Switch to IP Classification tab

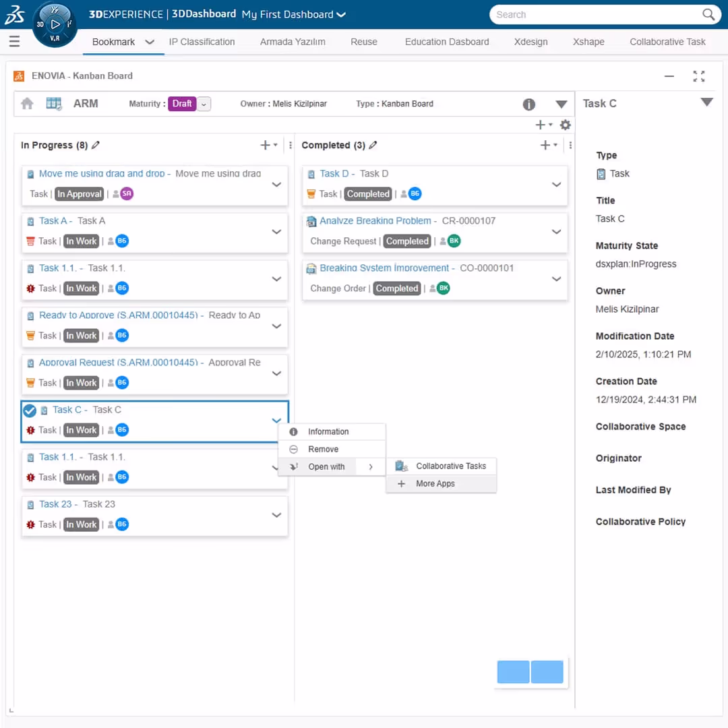pyautogui.click(x=202, y=42)
